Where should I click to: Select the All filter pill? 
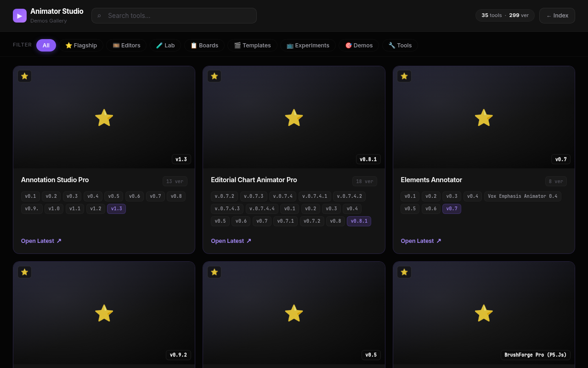point(46,45)
